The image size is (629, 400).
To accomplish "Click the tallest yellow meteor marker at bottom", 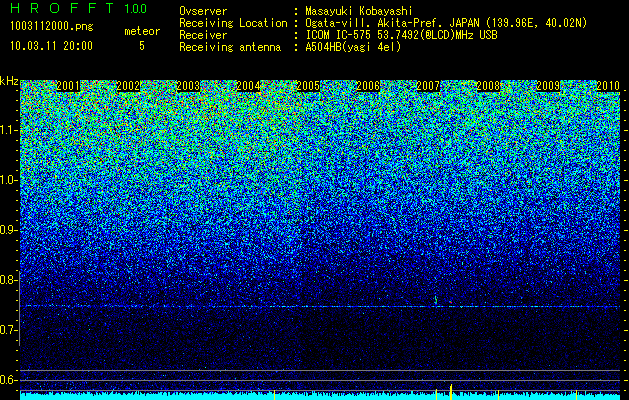I will click(x=451, y=392).
